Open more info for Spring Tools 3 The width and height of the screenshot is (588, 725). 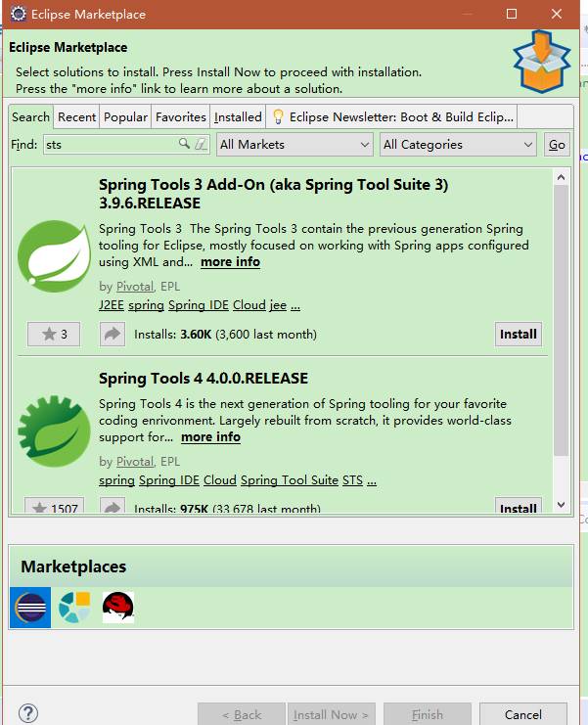[x=230, y=261]
